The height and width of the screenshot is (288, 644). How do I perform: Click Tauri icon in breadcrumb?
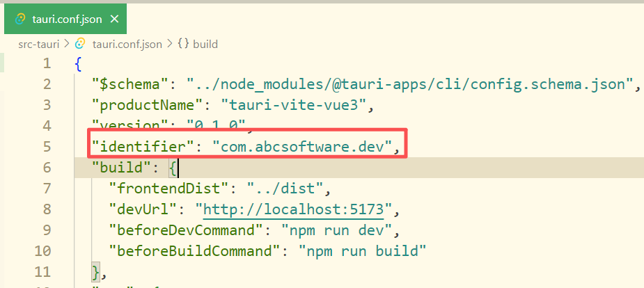[x=81, y=44]
